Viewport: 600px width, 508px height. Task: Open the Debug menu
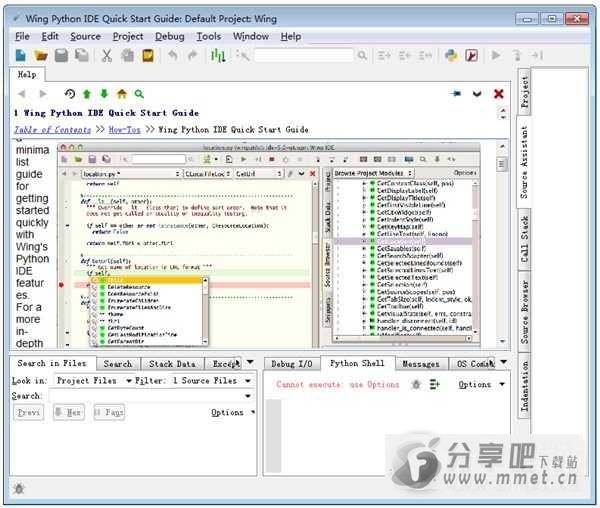pos(170,37)
